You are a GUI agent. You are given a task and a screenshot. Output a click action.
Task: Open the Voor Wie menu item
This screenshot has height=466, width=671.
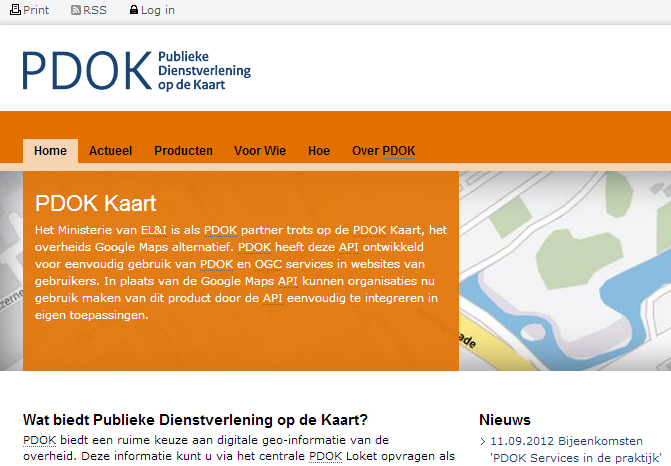(260, 151)
